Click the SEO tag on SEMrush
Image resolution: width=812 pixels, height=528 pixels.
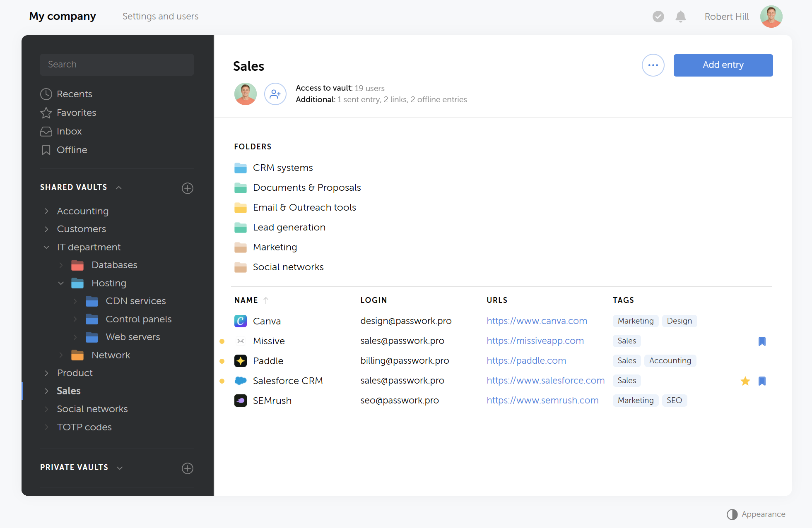(x=675, y=401)
